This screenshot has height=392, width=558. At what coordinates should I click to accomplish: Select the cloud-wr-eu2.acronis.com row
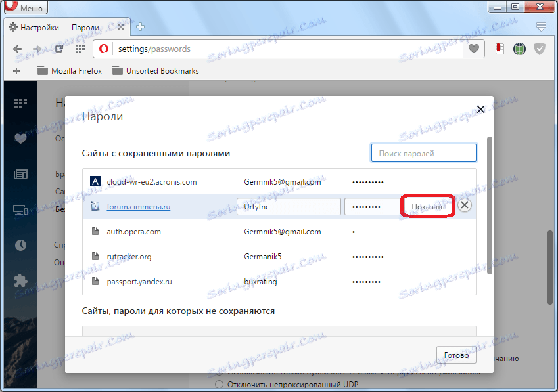279,182
